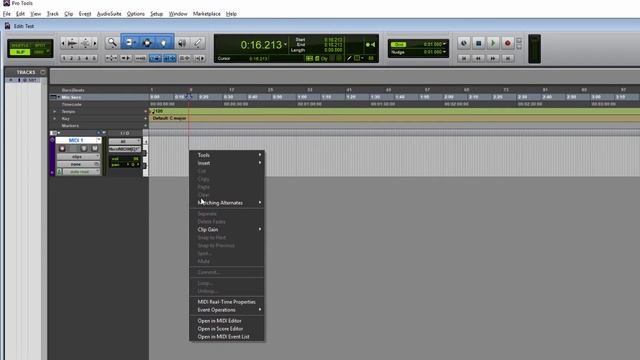Open the AudioSuite menu
Viewport: 640px width, 360px height.
(109, 14)
